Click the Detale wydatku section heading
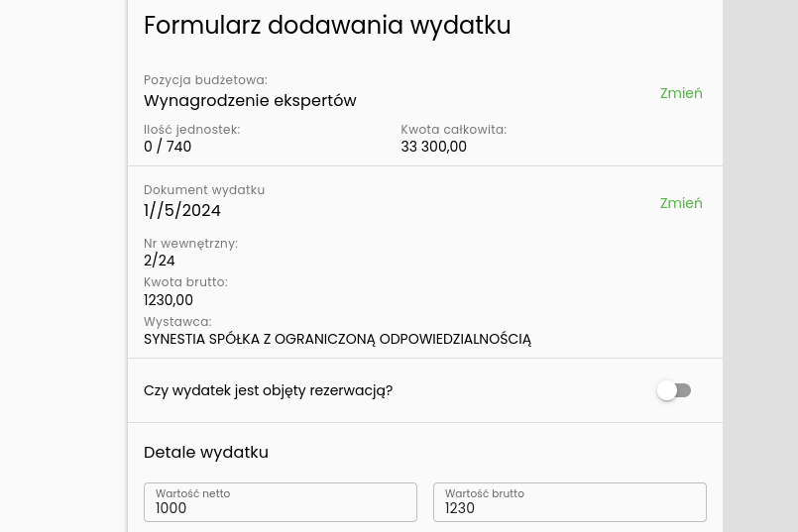This screenshot has height=532, width=798. click(x=206, y=452)
